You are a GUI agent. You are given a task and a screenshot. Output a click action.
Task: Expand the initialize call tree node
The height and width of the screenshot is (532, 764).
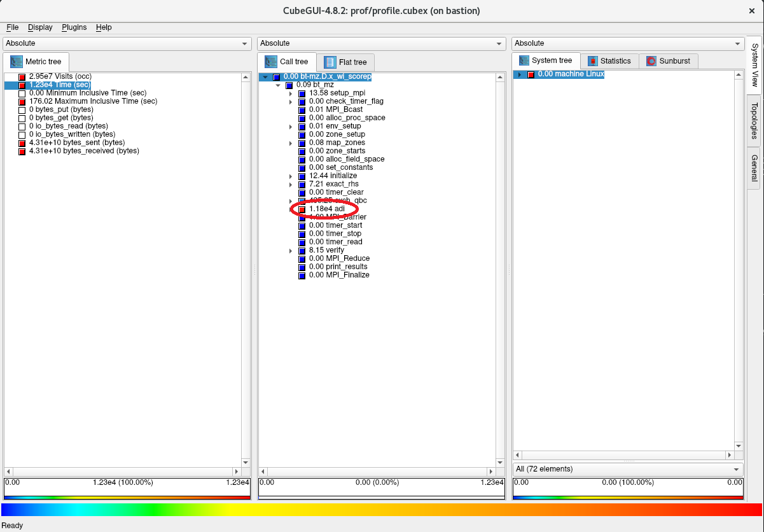pos(291,176)
